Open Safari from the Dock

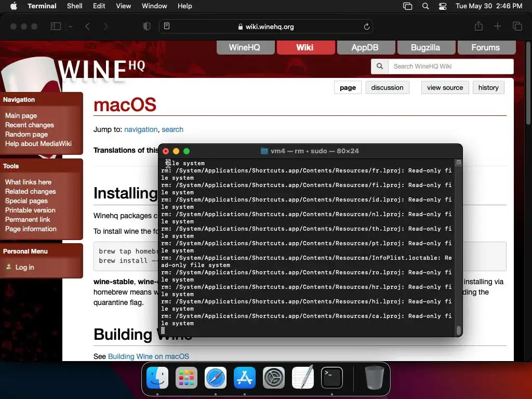pyautogui.click(x=216, y=378)
